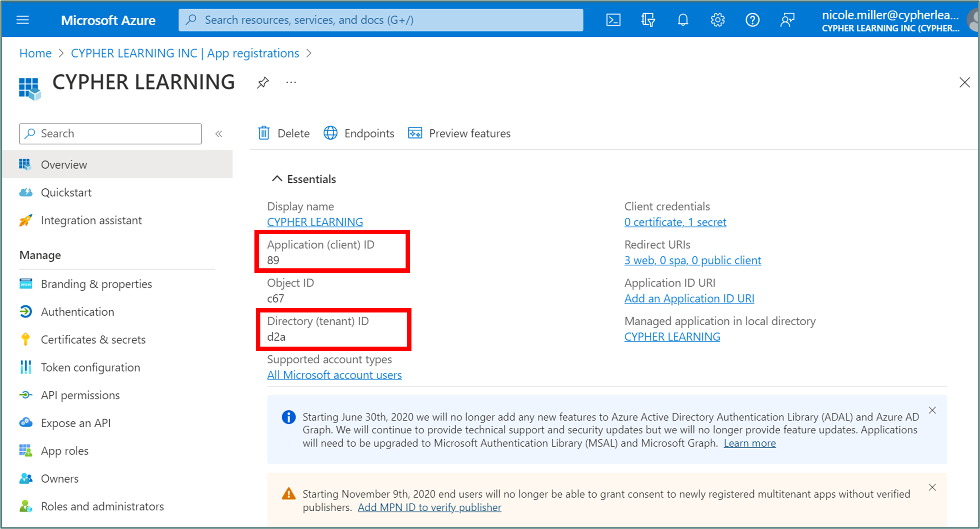Open the notifications bell
Viewport: 980px width, 529px height.
[683, 20]
